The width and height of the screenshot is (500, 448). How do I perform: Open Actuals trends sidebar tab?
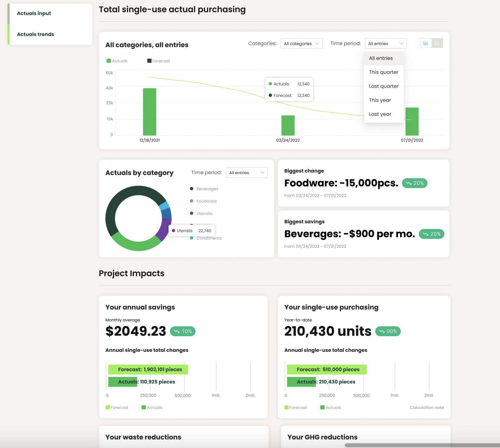[x=50, y=34]
